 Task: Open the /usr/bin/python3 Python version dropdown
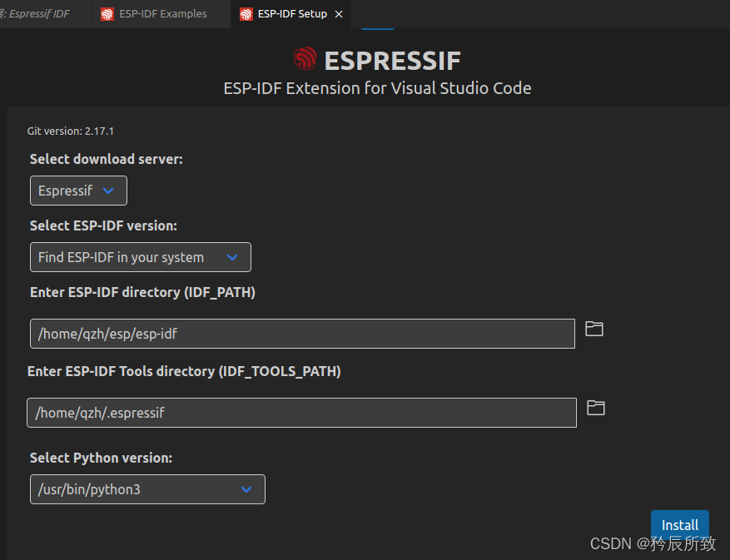pos(147,489)
